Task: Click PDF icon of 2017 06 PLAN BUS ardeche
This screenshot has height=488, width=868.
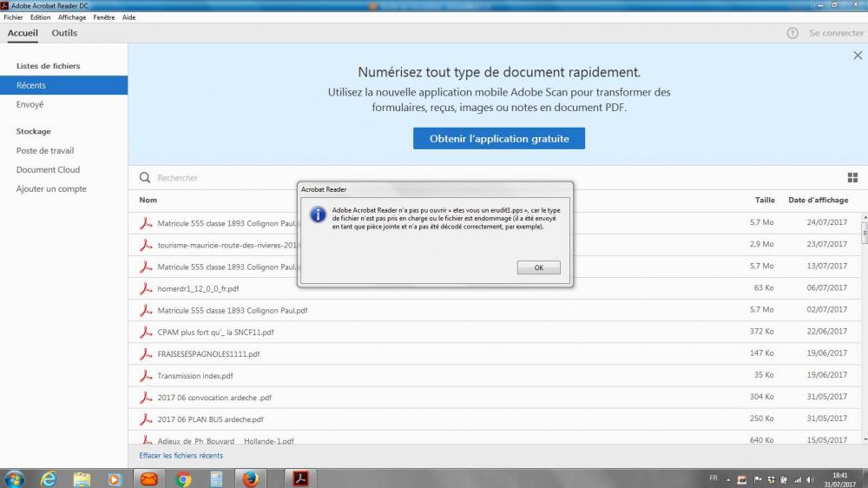Action: (146, 419)
